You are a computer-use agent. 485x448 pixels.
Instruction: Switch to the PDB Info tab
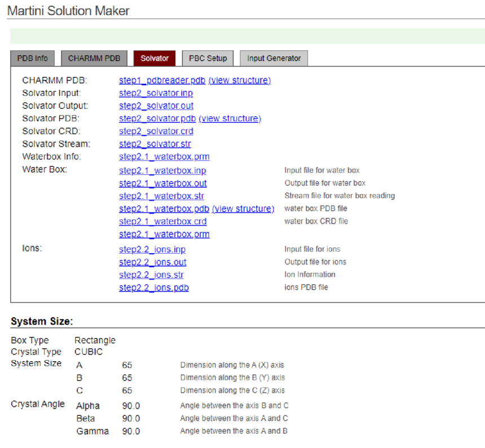click(32, 58)
